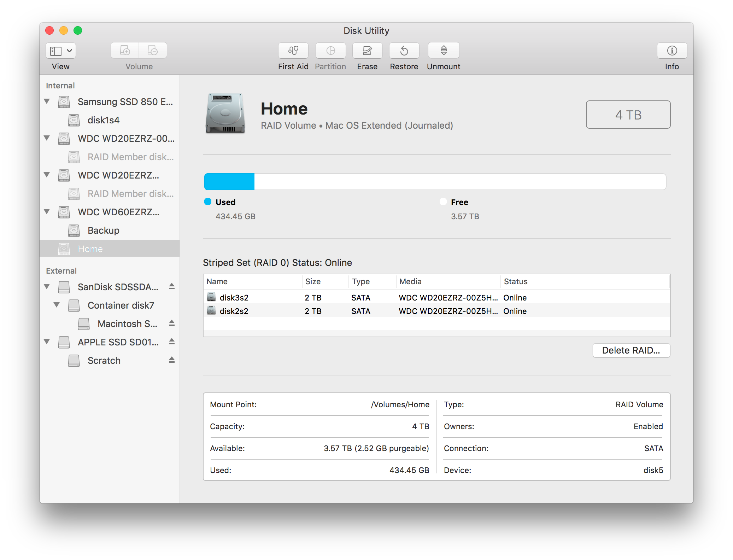
Task: Click the Erase toolbar icon
Action: [x=367, y=51]
